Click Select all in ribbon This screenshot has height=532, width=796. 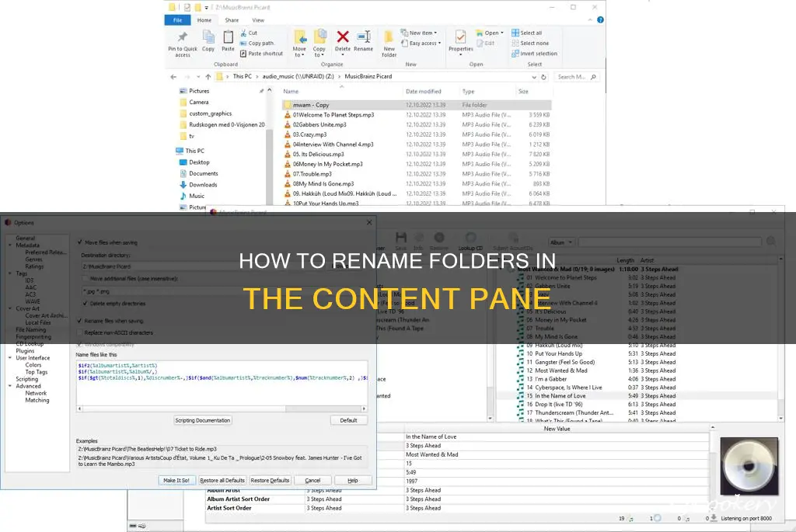click(526, 33)
